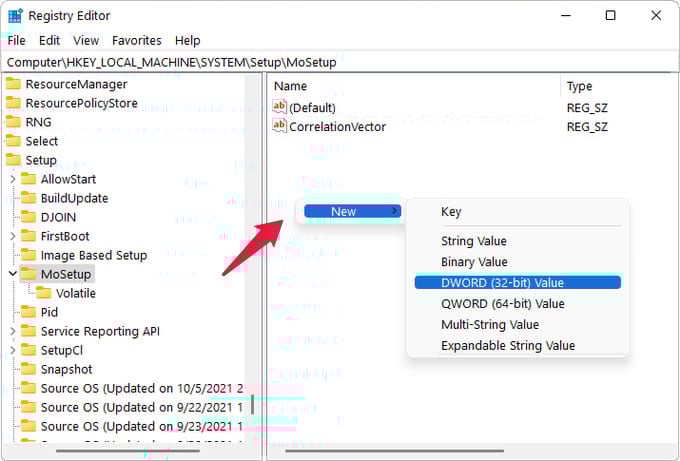Screen dimensions: 680x461
Task: Click the MoSetup folder icon
Action: (x=29, y=274)
